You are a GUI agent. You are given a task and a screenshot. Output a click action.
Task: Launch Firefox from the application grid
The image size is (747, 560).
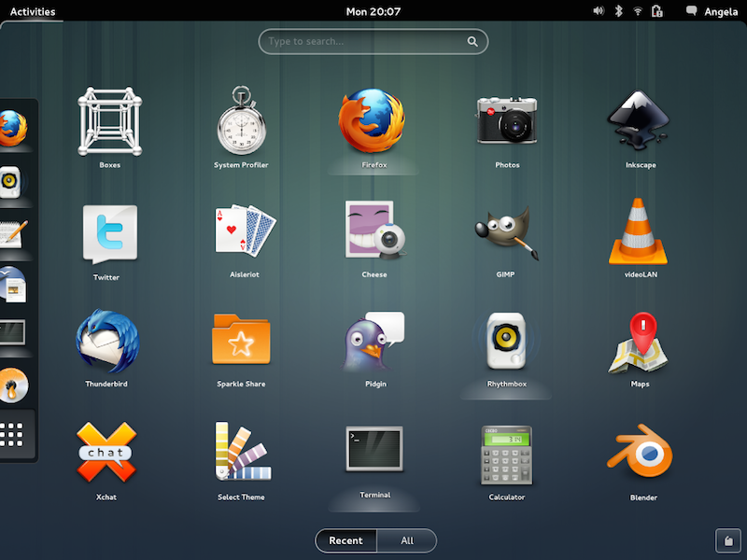(373, 121)
